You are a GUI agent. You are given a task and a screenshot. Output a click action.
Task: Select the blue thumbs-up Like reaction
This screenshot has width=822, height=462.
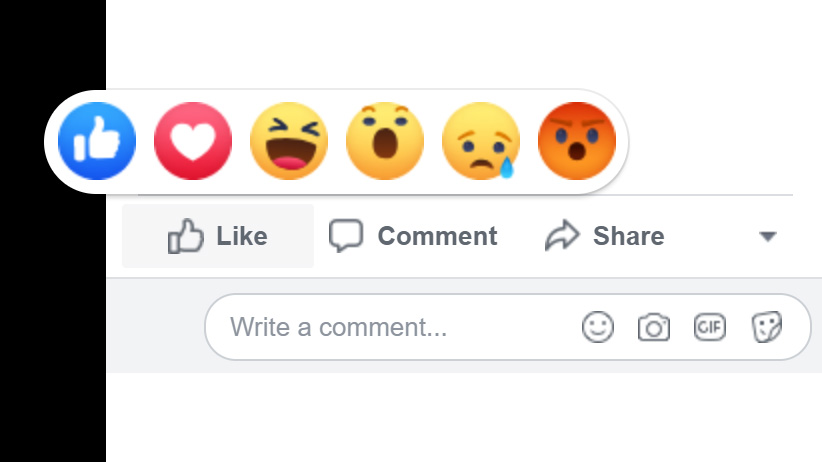click(97, 141)
